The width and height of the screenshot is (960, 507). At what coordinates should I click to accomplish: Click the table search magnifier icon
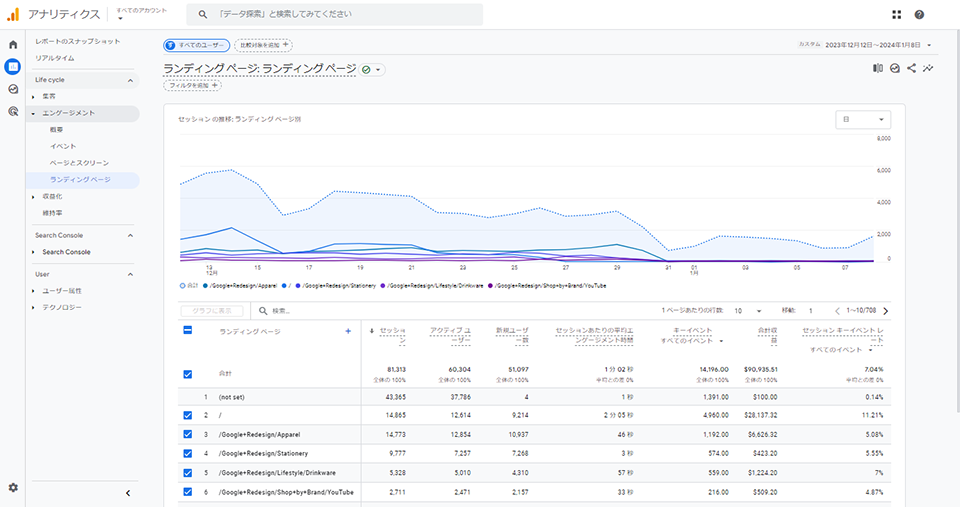point(263,311)
